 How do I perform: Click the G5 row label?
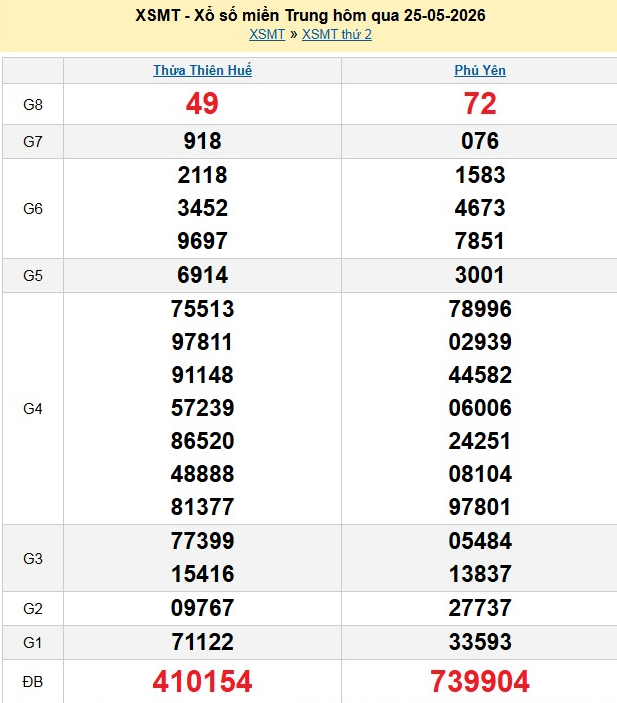click(x=33, y=275)
